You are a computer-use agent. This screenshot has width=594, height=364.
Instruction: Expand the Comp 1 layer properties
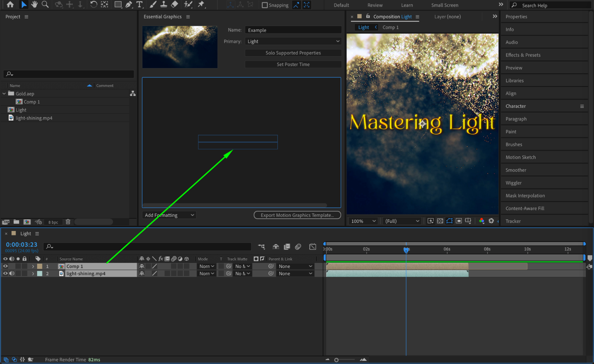click(x=33, y=266)
